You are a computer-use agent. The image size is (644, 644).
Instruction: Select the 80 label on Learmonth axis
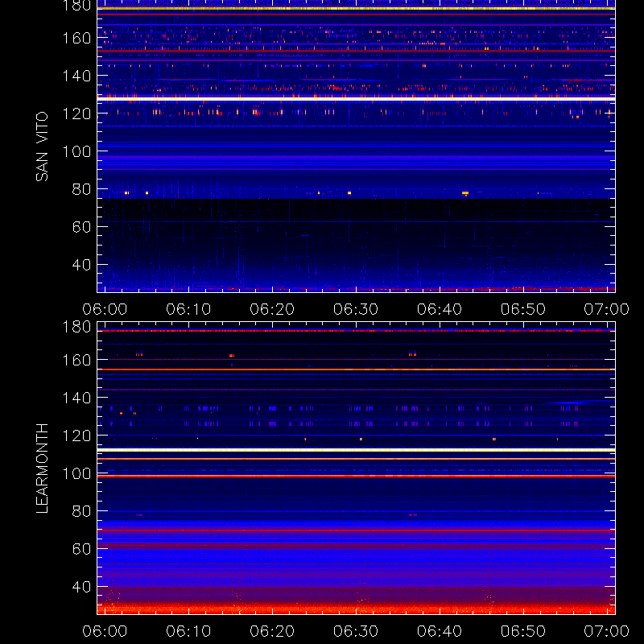coord(81,511)
